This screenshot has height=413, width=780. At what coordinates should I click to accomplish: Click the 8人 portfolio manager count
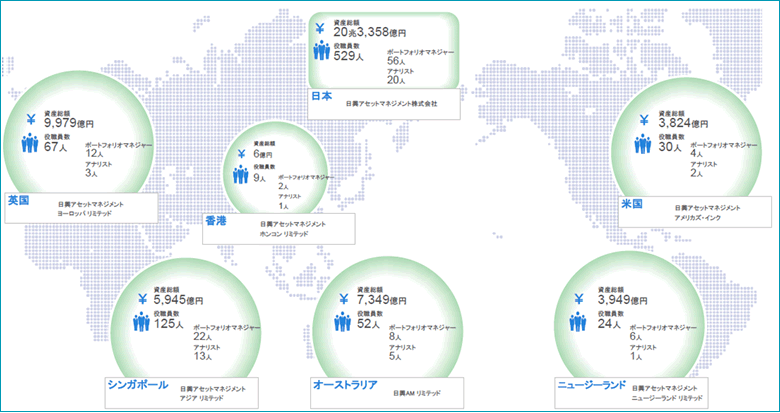click(395, 336)
